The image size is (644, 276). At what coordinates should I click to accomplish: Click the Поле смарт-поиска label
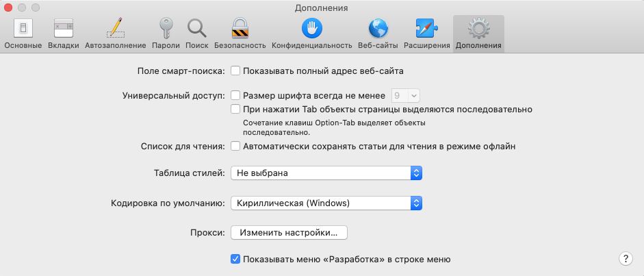tap(181, 71)
